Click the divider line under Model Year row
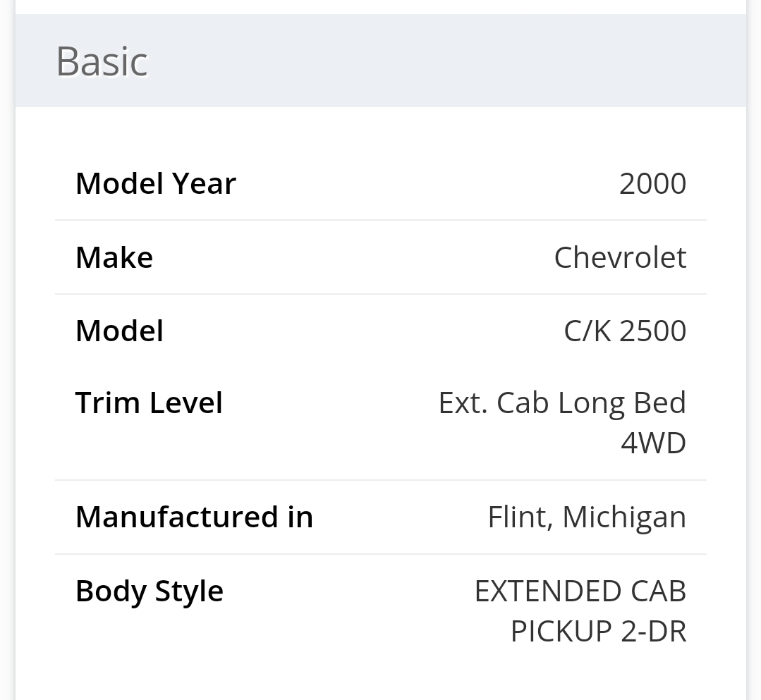The height and width of the screenshot is (700, 761). pos(381,220)
